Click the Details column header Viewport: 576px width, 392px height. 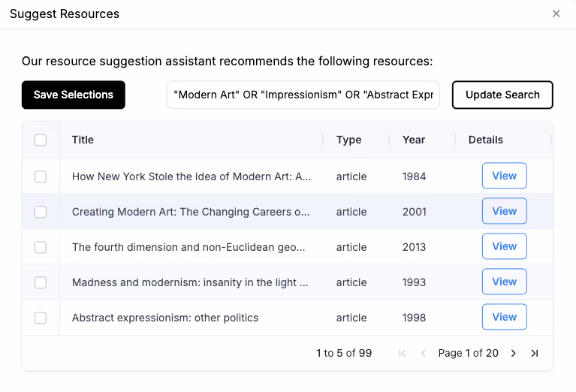485,140
